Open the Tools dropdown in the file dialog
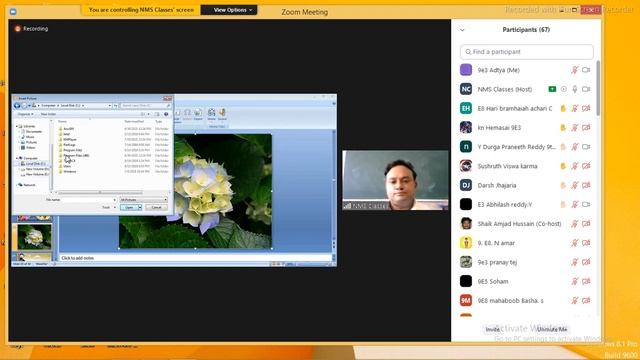The image size is (640, 360). tap(108, 207)
